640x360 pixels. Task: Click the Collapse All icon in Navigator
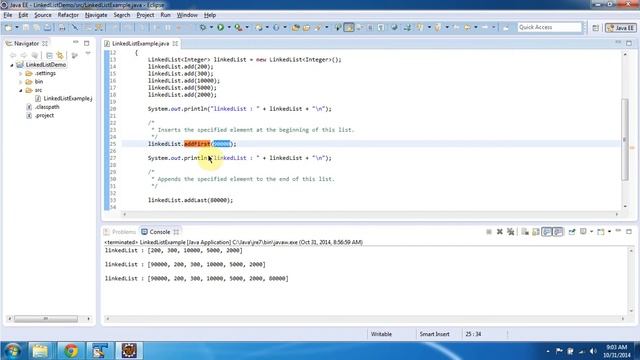[49, 55]
